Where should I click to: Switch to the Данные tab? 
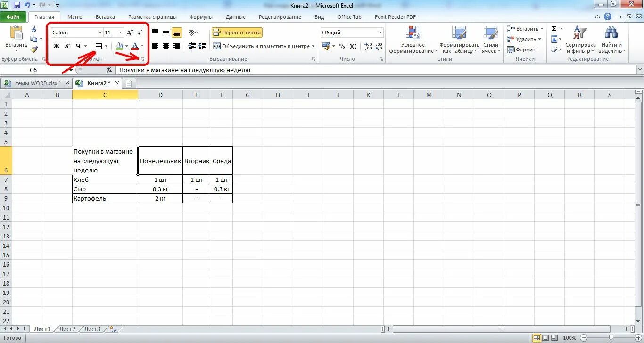235,17
